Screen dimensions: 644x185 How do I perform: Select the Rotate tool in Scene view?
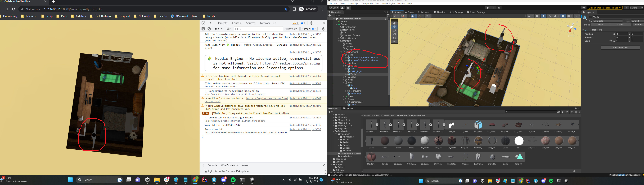click(394, 31)
